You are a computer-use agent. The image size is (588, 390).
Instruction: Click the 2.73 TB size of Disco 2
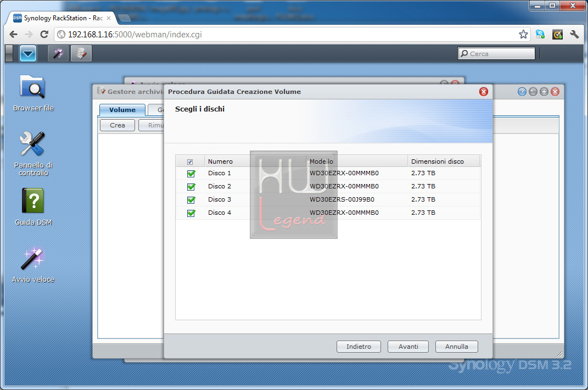pyautogui.click(x=423, y=186)
